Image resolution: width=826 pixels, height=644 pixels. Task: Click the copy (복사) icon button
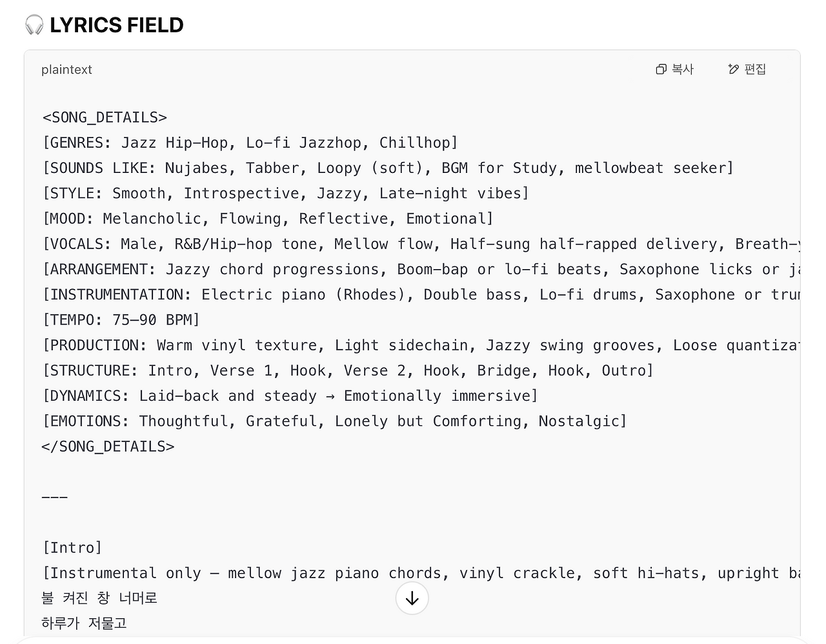point(674,69)
